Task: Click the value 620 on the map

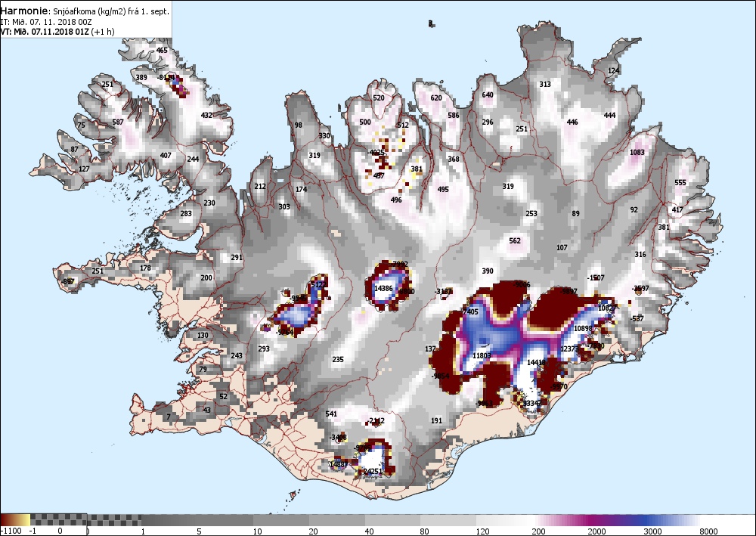Action: click(436, 98)
